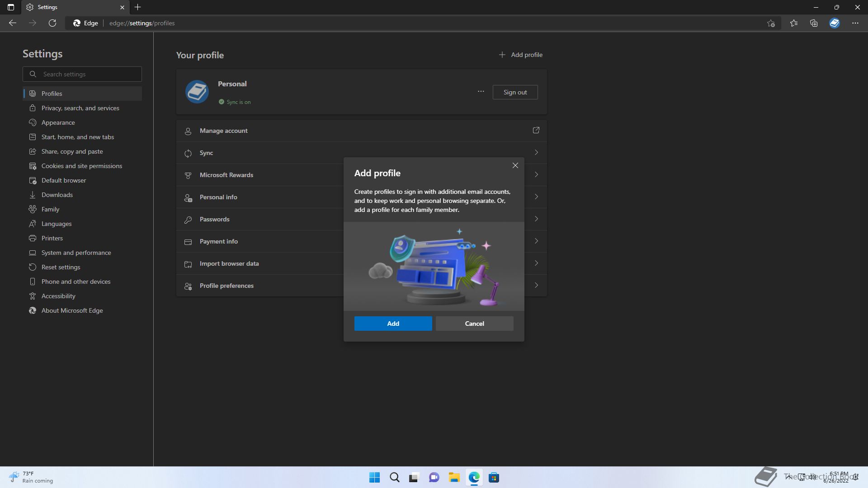Click the external link icon for Manage account
The height and width of the screenshot is (488, 868).
[536, 130]
